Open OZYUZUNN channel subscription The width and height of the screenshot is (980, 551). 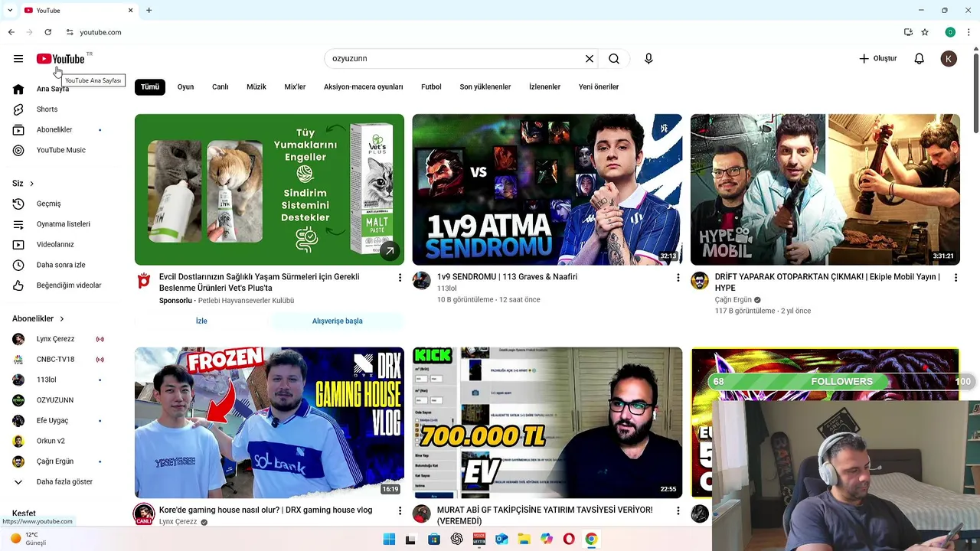tap(57, 400)
